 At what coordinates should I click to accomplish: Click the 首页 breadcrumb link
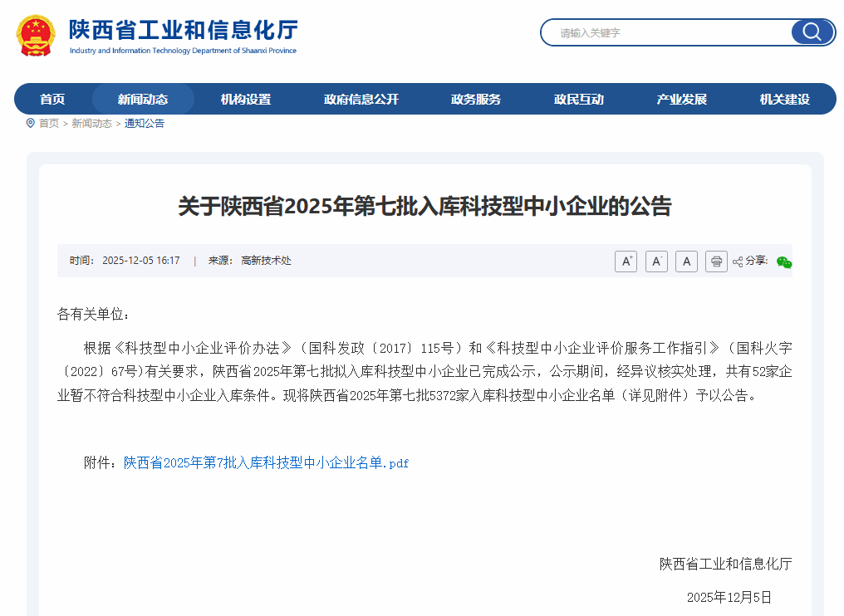(x=49, y=124)
